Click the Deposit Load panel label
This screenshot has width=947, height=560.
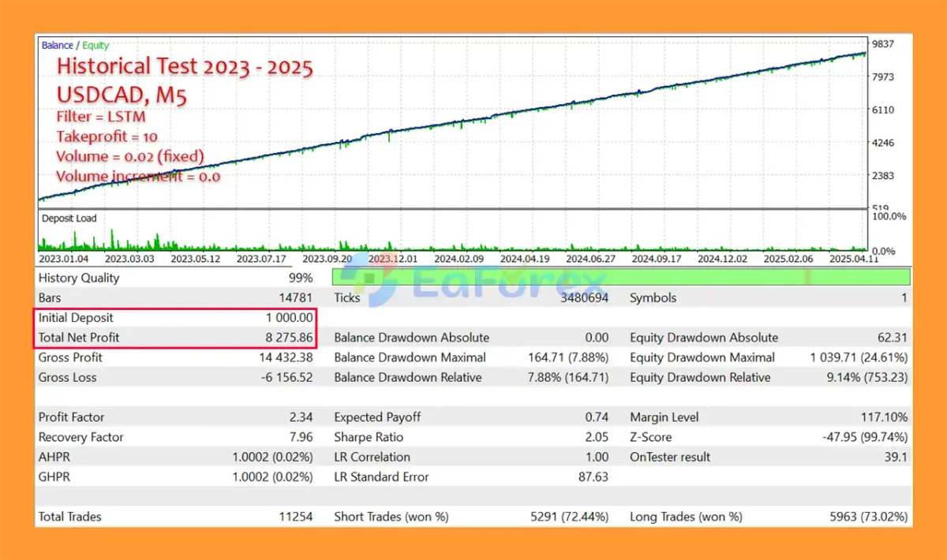pyautogui.click(x=69, y=218)
